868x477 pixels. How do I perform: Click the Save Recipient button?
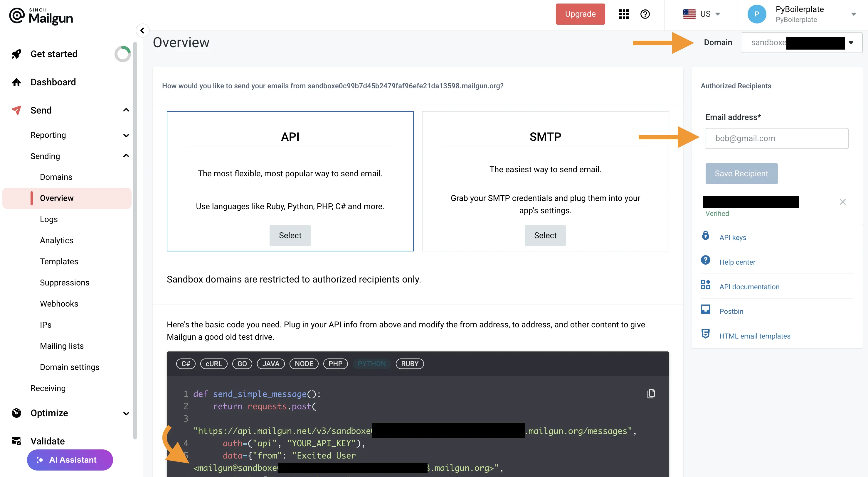coord(741,173)
